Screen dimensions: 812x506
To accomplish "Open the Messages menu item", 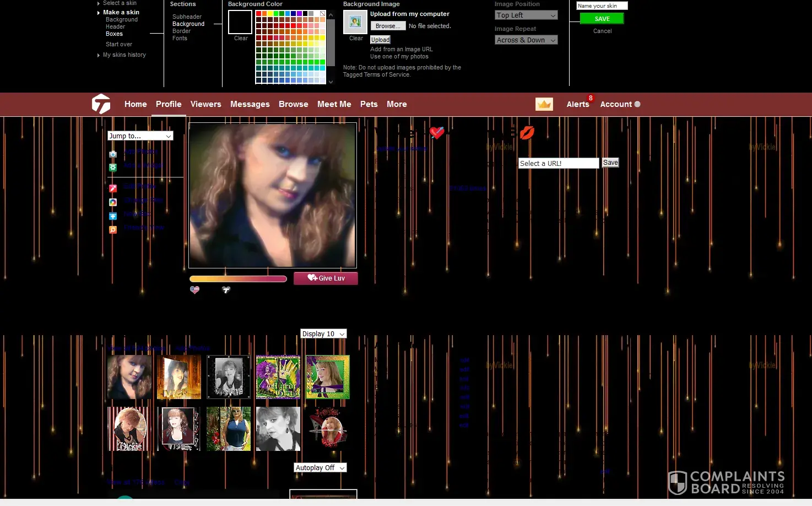I will pos(250,104).
